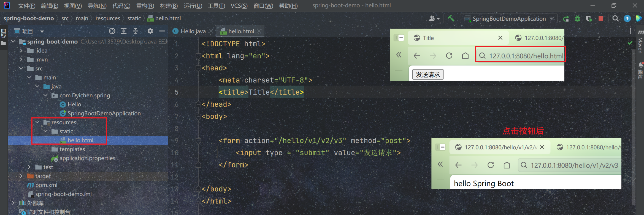Reload the lower browser hello/v1/v2/v3 page
The height and width of the screenshot is (215, 644).
[x=491, y=165]
